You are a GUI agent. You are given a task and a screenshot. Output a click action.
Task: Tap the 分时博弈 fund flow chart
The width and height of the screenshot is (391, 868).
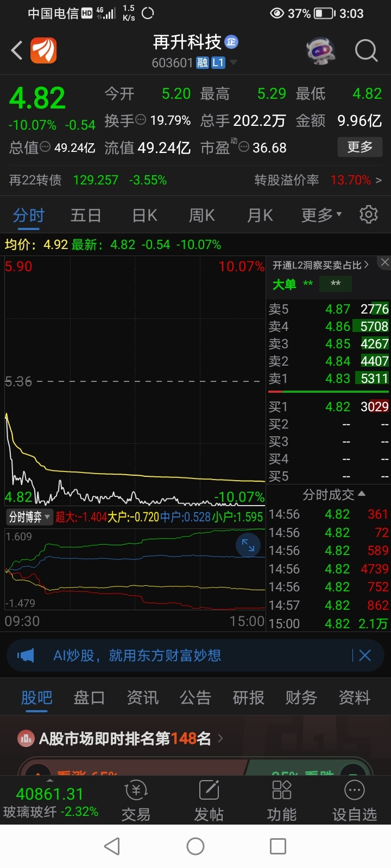pos(135,570)
